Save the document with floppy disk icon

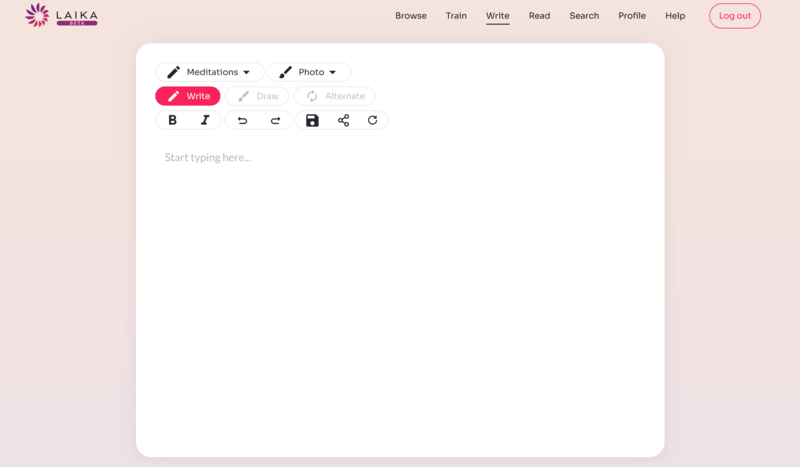point(312,120)
